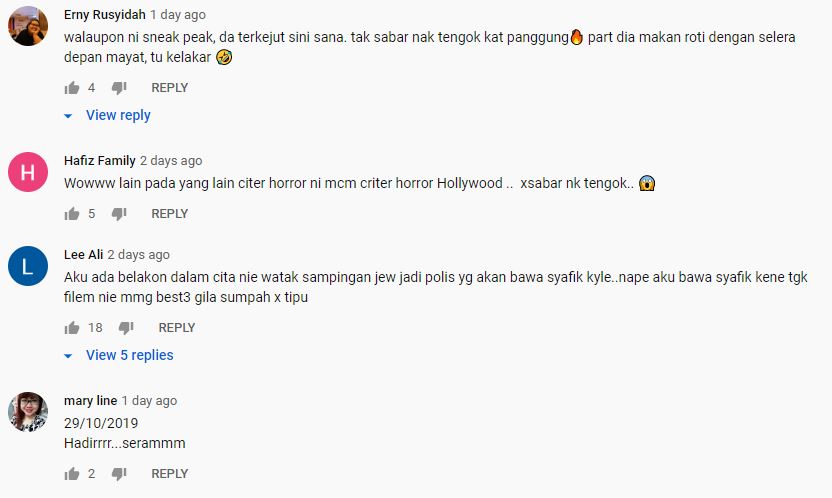Reply to mary line's comment
This screenshot has height=498, width=832.
(x=170, y=474)
